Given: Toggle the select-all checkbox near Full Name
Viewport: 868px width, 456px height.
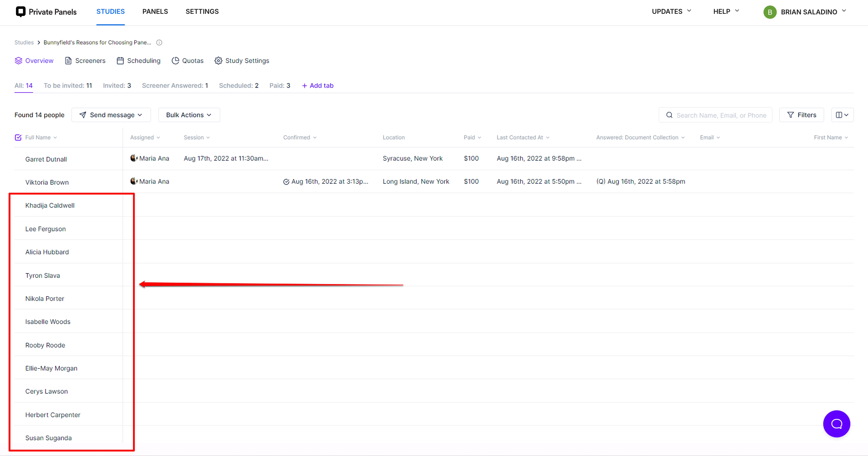Looking at the screenshot, I should (x=18, y=138).
